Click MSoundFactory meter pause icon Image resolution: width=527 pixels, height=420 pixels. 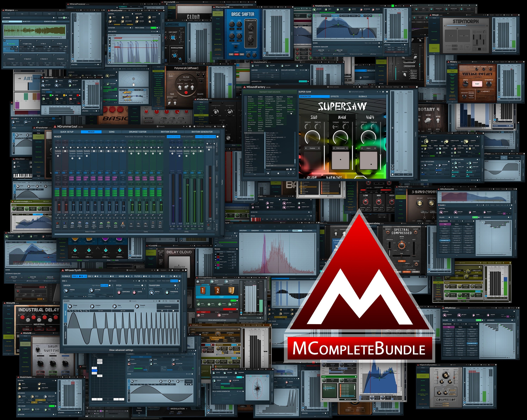[393, 166]
